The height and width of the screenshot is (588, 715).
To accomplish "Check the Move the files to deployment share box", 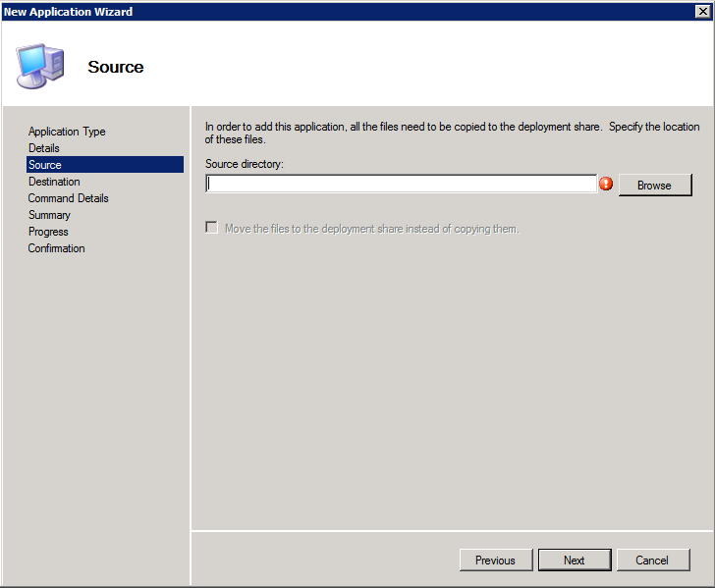I will 211,227.
